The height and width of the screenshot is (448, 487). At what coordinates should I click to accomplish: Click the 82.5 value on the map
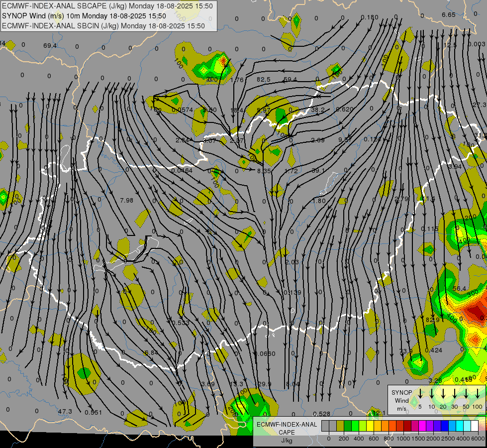[263, 80]
